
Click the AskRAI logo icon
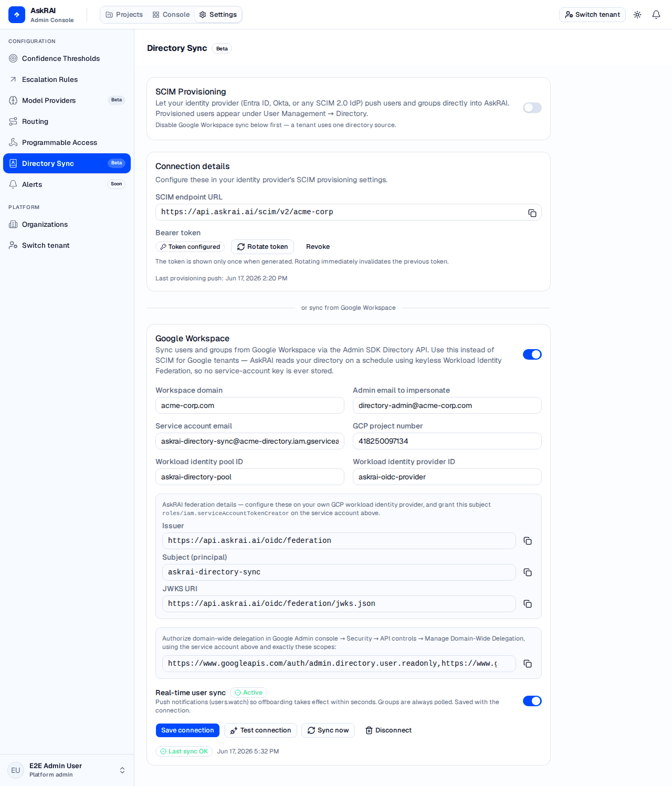pos(17,15)
